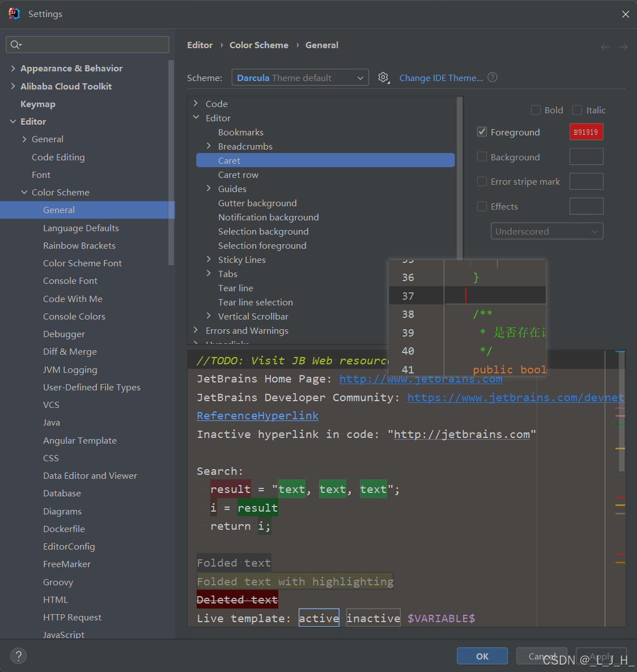Click the Editor breadcrumb
The width and height of the screenshot is (637, 672).
point(199,45)
